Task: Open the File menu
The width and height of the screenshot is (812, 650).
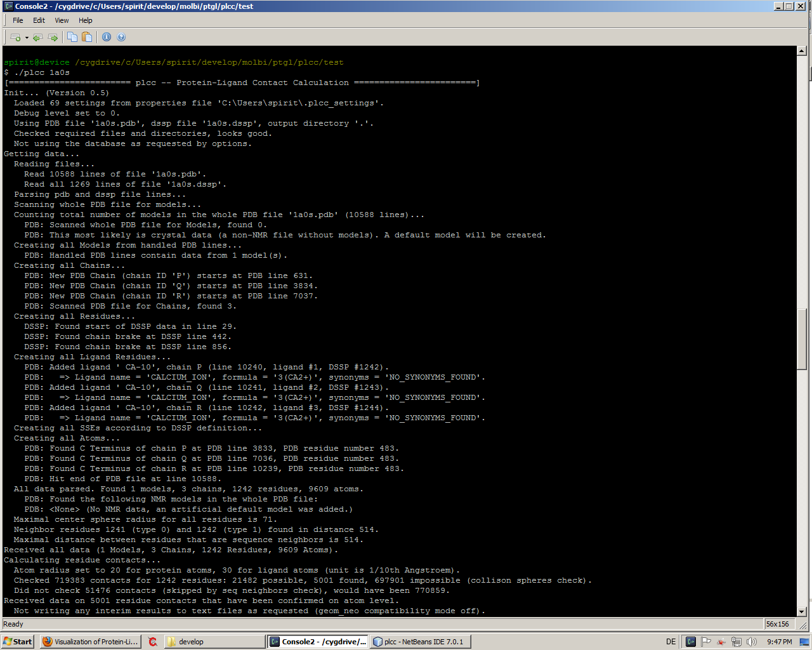Action: (18, 20)
